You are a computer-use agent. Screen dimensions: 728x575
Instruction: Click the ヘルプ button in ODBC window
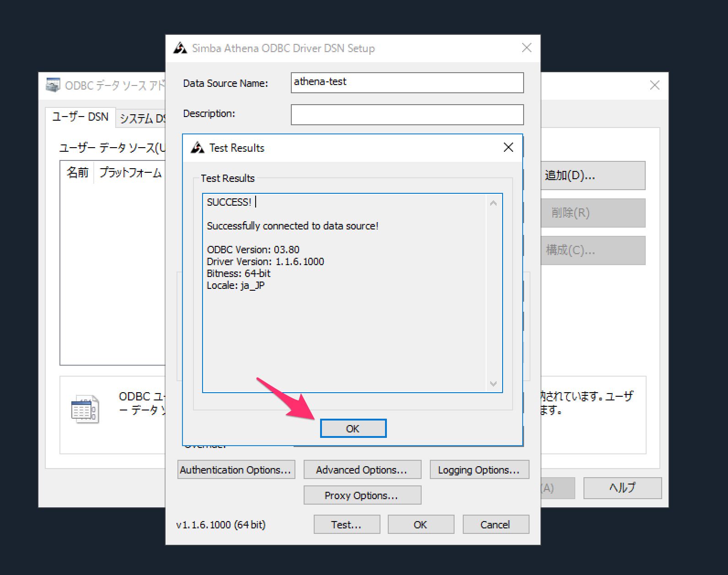(622, 488)
